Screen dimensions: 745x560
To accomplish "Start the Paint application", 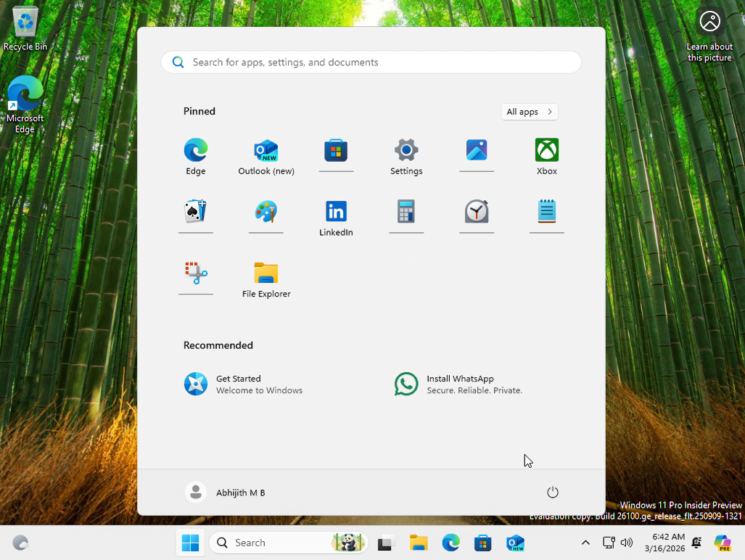I will click(266, 212).
